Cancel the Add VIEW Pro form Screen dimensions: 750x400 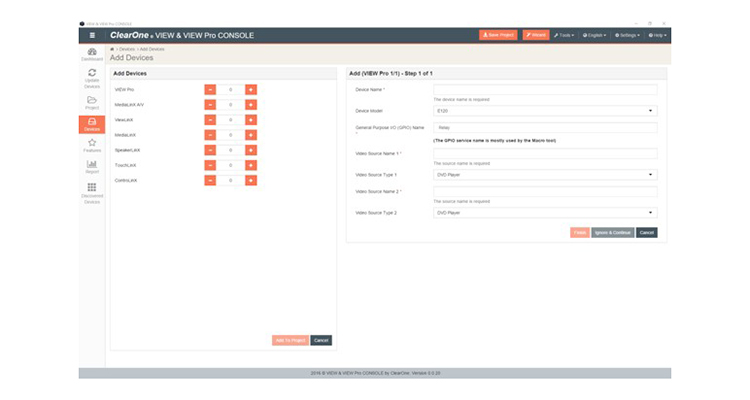pyautogui.click(x=647, y=233)
